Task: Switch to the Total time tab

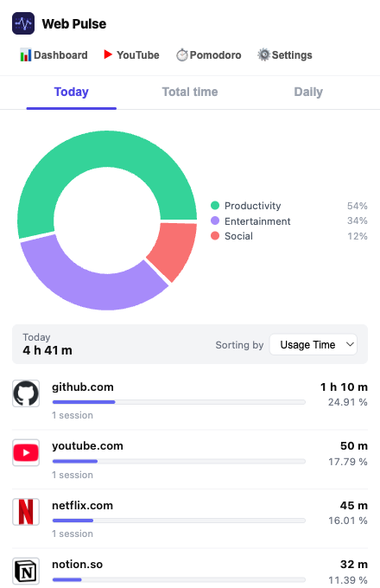Action: pos(190,92)
